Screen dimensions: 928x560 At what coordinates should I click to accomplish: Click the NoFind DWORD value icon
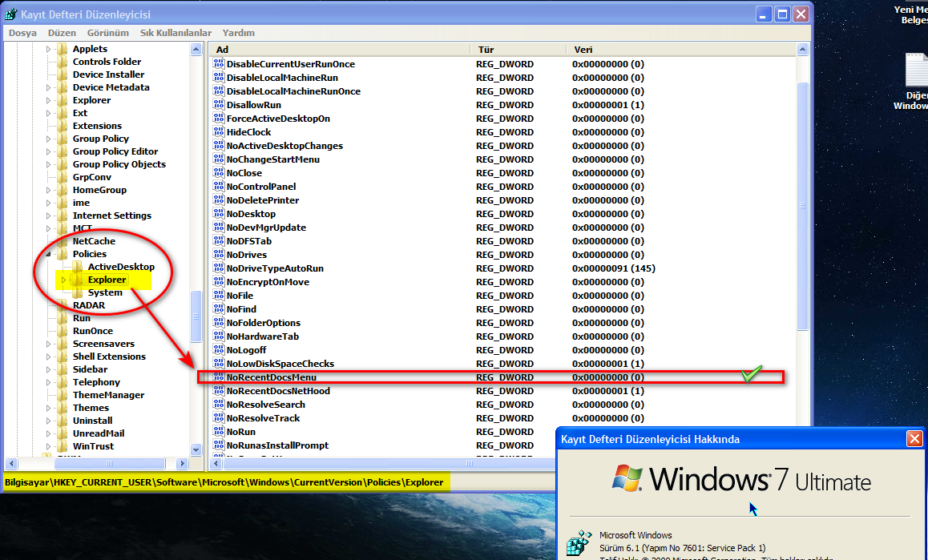[219, 309]
